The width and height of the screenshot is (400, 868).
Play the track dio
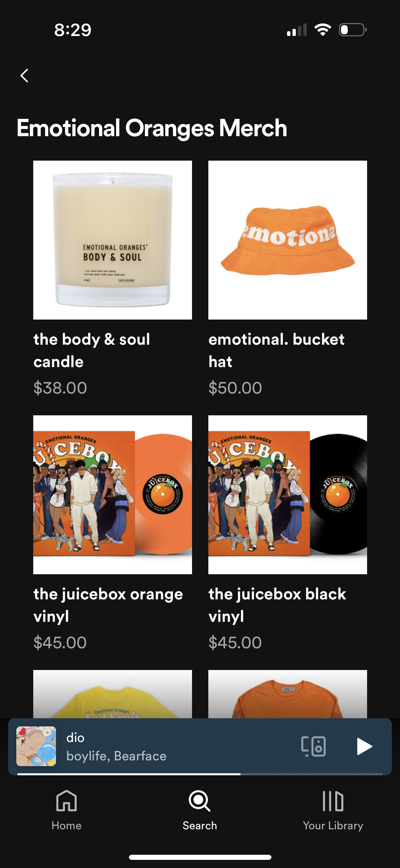tap(364, 746)
